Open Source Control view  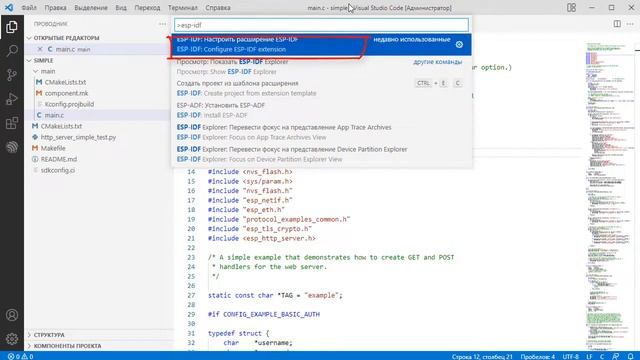[12, 75]
